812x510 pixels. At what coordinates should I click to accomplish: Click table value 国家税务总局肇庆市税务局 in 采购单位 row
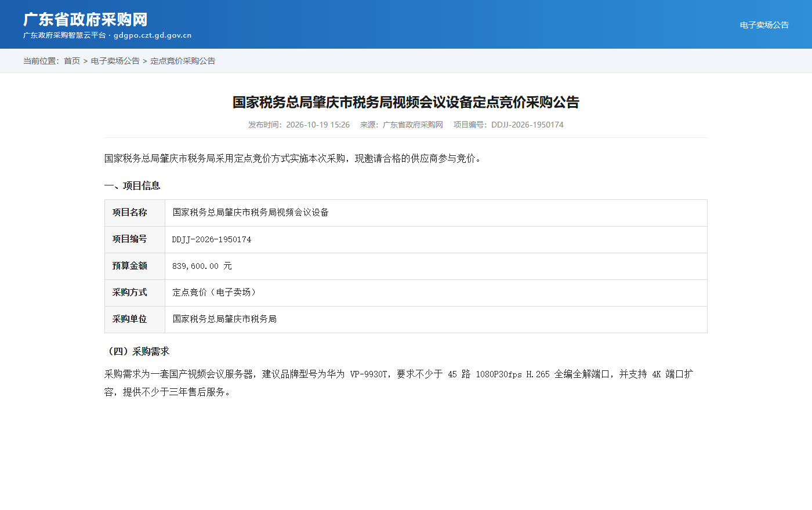tap(224, 319)
